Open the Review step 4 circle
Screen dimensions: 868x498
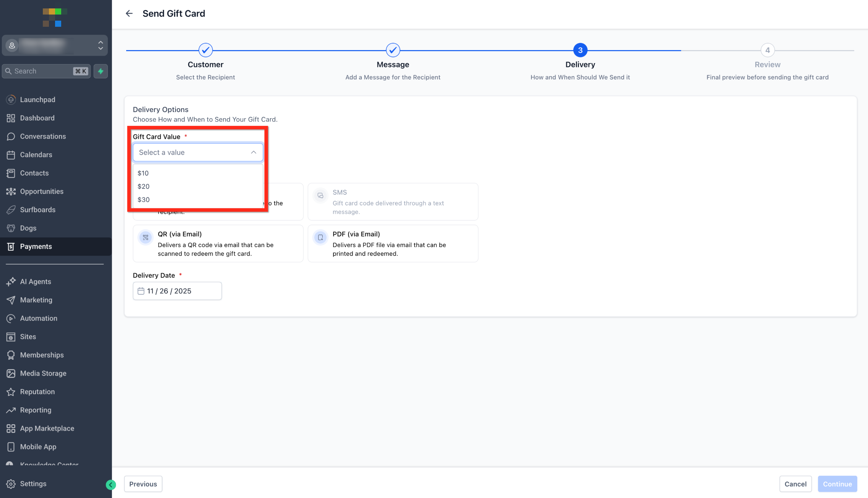(767, 50)
